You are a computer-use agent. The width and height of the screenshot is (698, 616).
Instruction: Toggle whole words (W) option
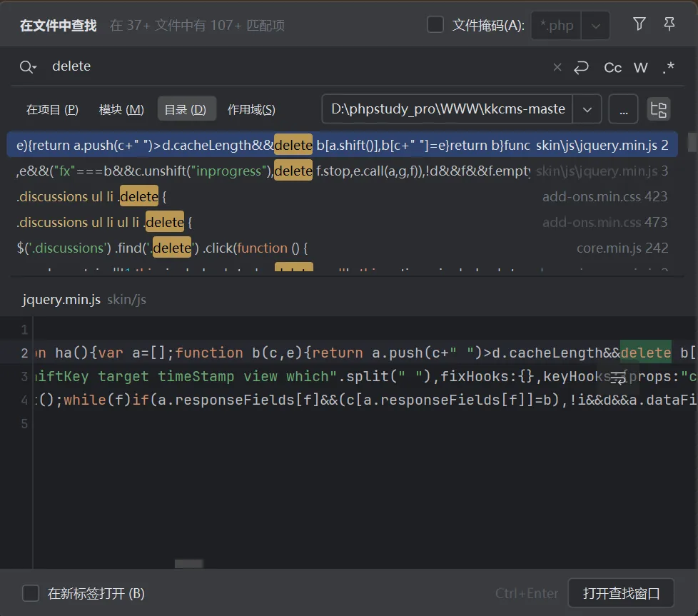pos(640,67)
